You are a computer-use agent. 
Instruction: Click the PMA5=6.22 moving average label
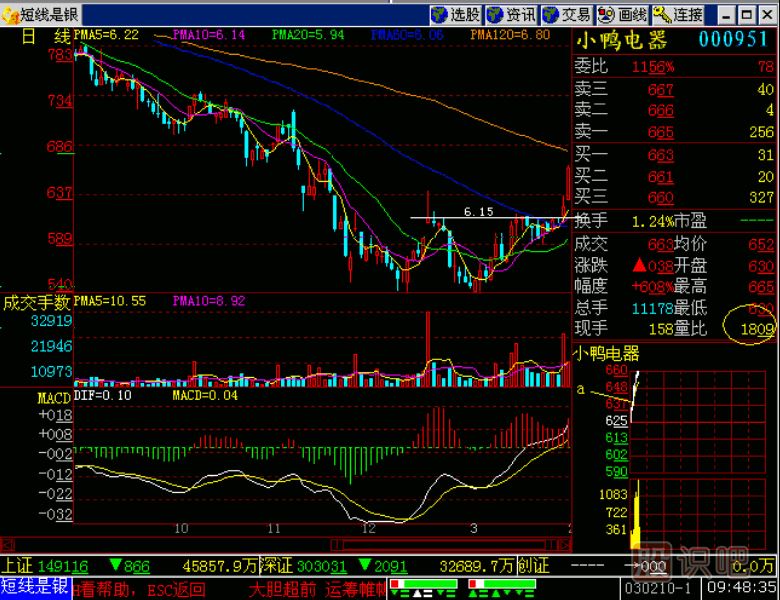[106, 34]
